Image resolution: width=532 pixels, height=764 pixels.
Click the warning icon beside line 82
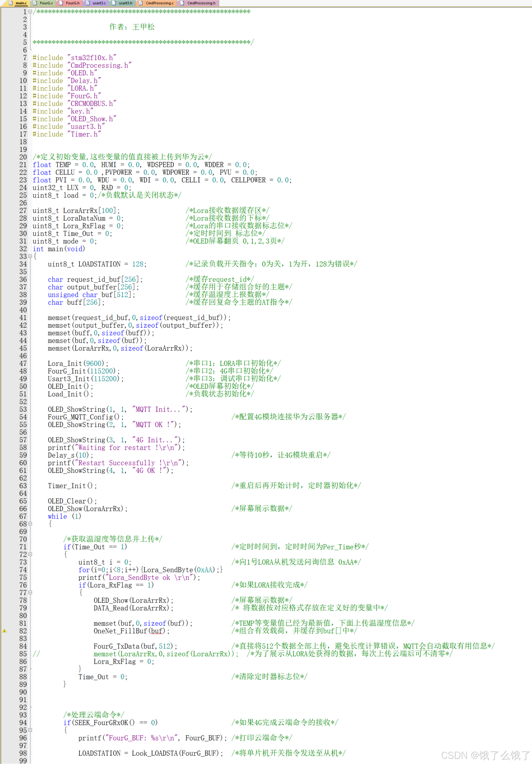click(x=5, y=631)
